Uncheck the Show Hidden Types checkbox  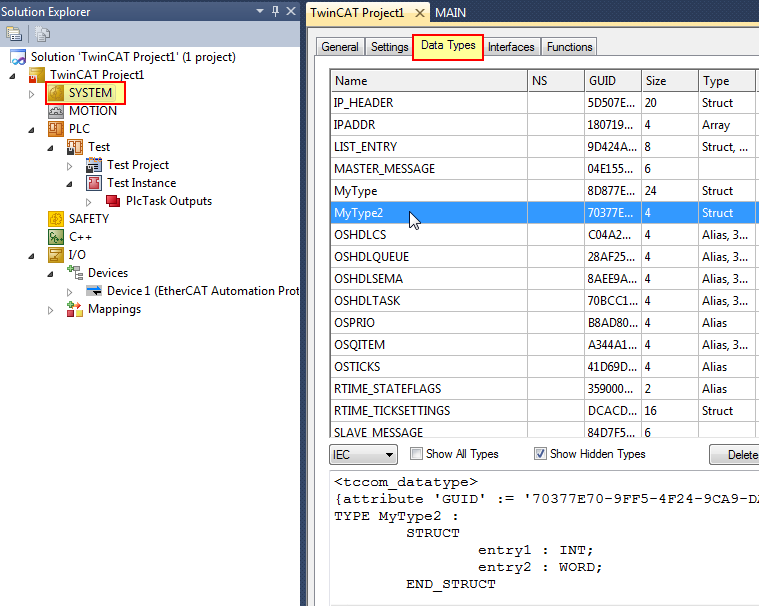[540, 454]
